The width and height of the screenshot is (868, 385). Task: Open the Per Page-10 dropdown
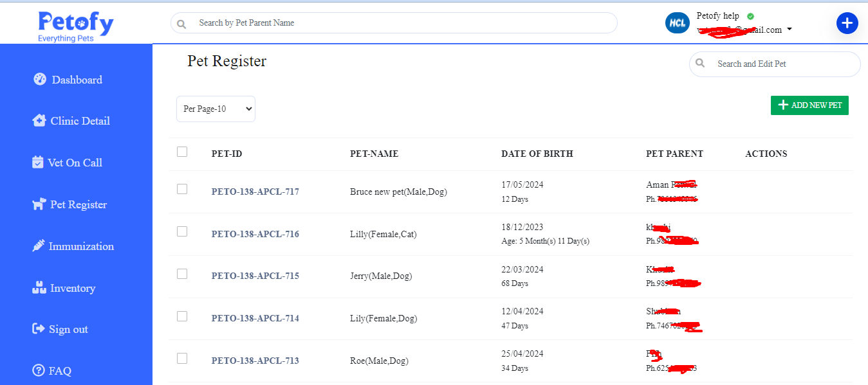[x=216, y=109]
